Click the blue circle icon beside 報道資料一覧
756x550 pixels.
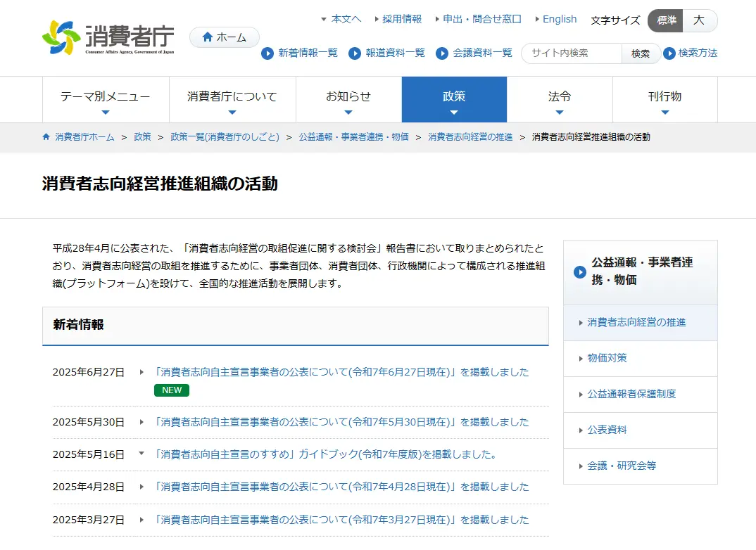pos(354,53)
